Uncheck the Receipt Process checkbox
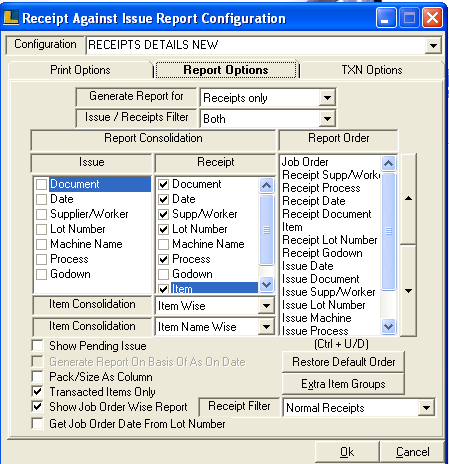 tap(163, 259)
